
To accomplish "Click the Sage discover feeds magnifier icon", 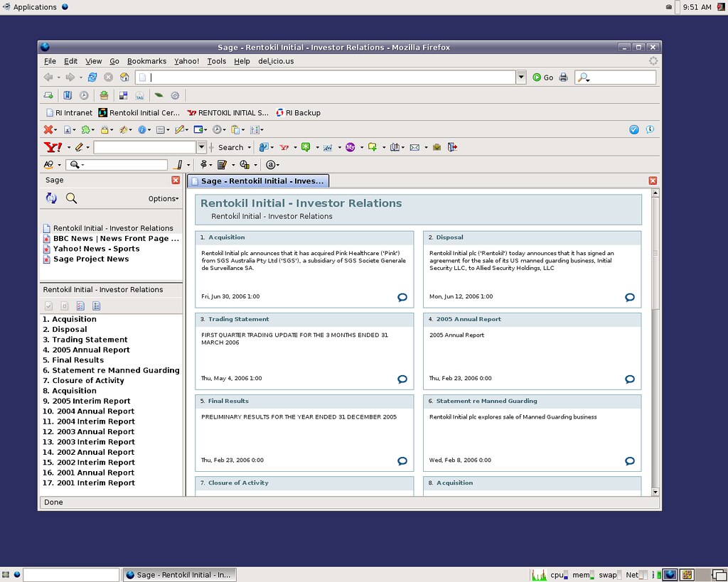I will point(71,199).
